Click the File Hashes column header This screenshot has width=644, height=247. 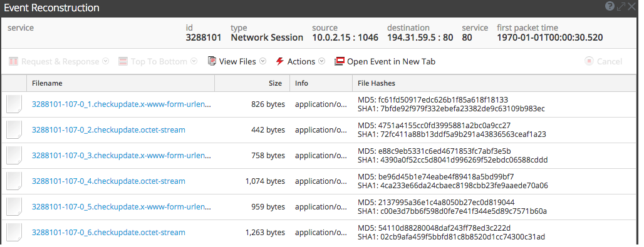494,83
